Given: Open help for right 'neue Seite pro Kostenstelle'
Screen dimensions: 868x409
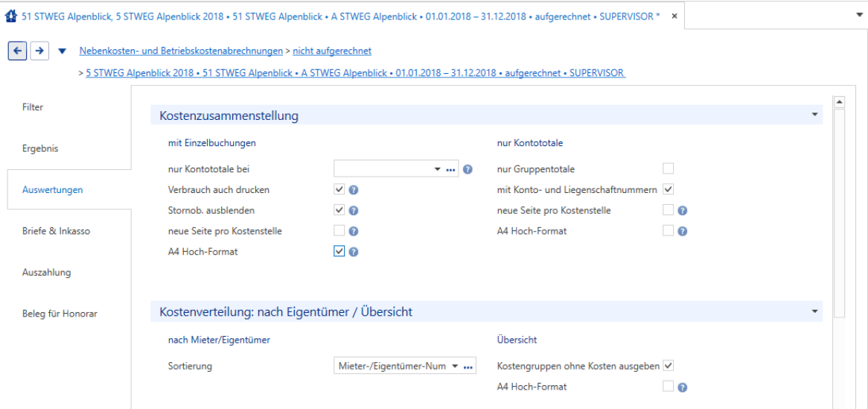Looking at the screenshot, I should (x=683, y=211).
